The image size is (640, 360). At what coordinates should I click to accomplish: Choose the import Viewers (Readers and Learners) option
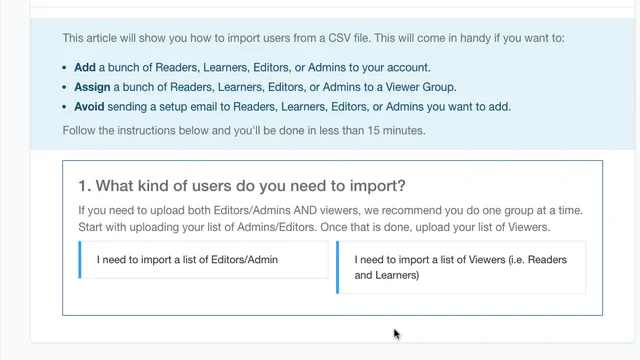[461, 267]
